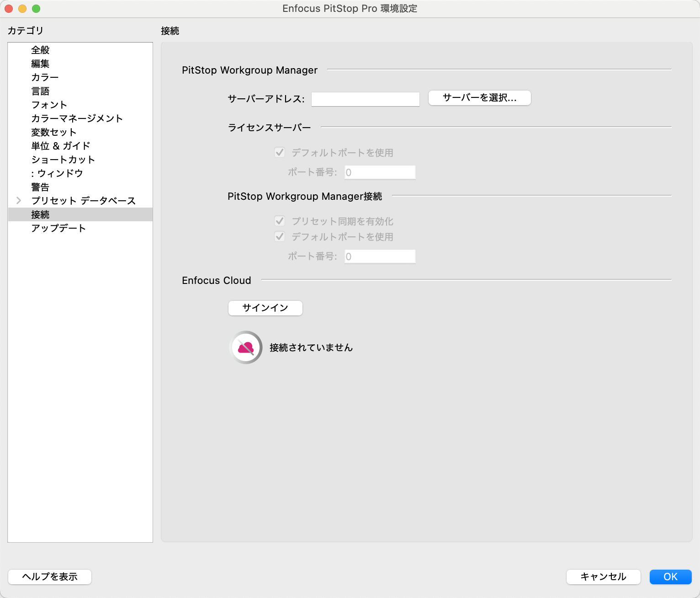
Task: Select the カラーマネージメント category
Action: pyautogui.click(x=80, y=118)
